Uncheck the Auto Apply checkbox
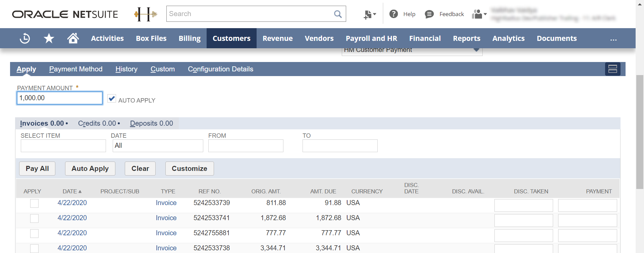 click(112, 99)
